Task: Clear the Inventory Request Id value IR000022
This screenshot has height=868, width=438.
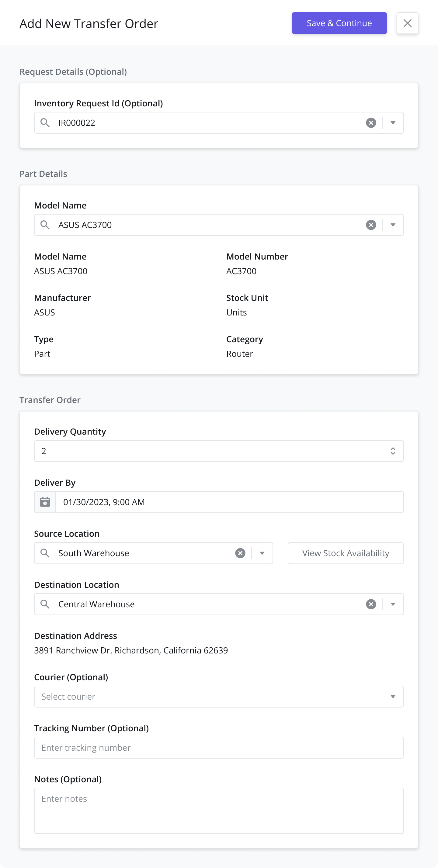Action: tap(371, 123)
